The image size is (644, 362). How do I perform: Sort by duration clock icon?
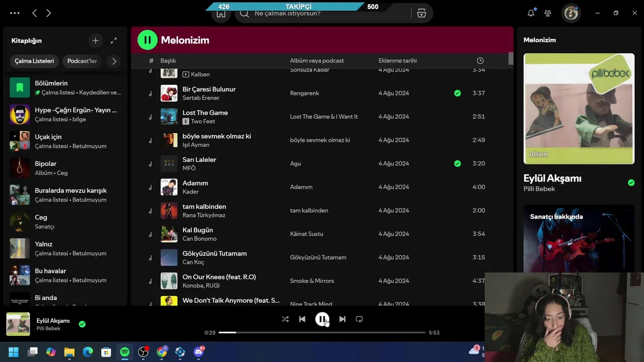(480, 61)
